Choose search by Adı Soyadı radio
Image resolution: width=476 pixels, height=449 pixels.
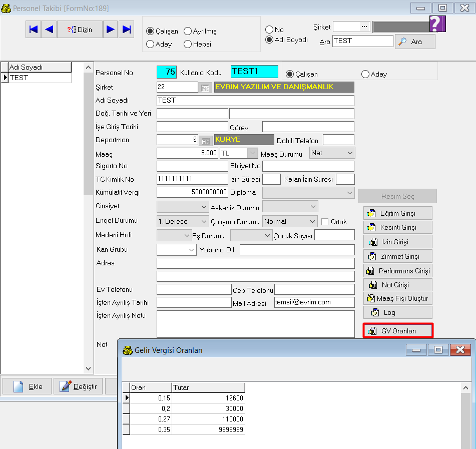(269, 40)
